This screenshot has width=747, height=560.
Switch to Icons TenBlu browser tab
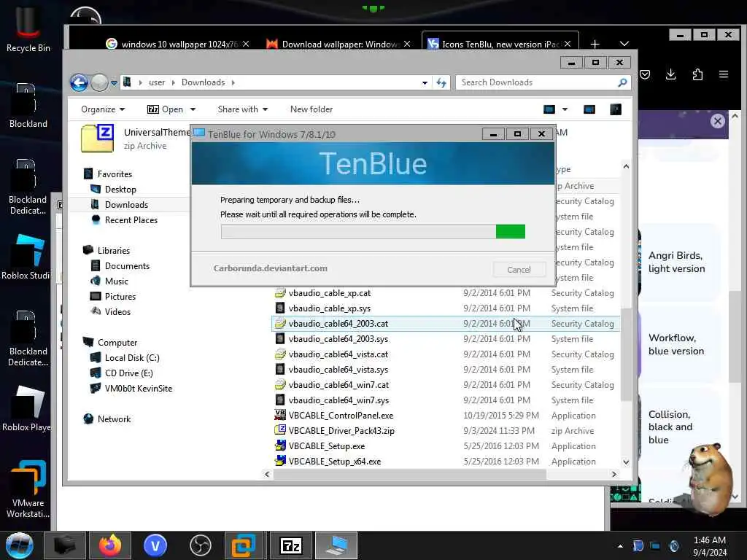(x=499, y=44)
